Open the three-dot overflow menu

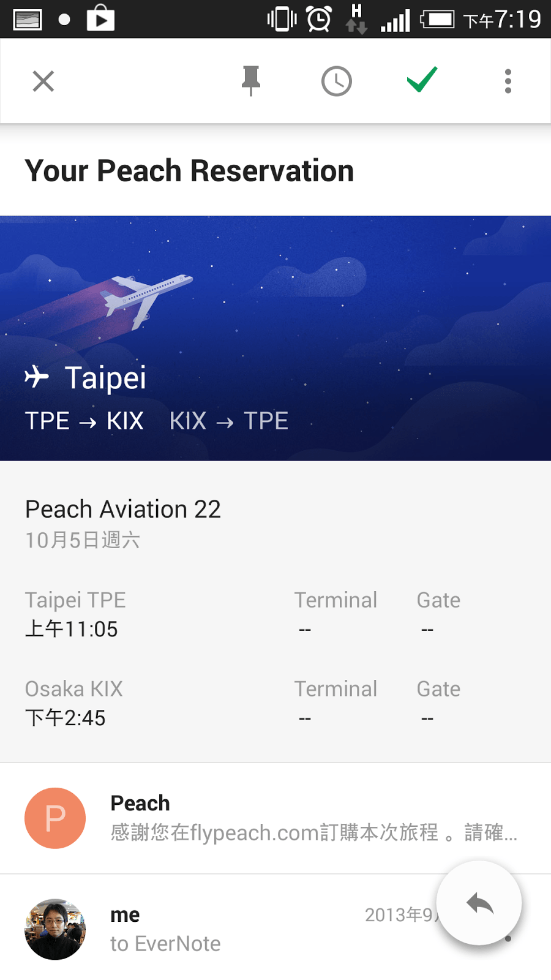tap(508, 81)
